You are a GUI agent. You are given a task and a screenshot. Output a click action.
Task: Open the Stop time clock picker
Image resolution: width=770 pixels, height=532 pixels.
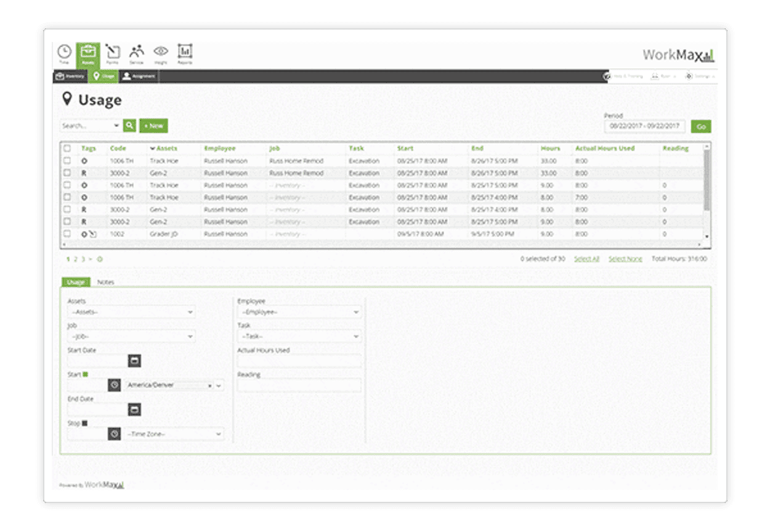click(x=115, y=434)
